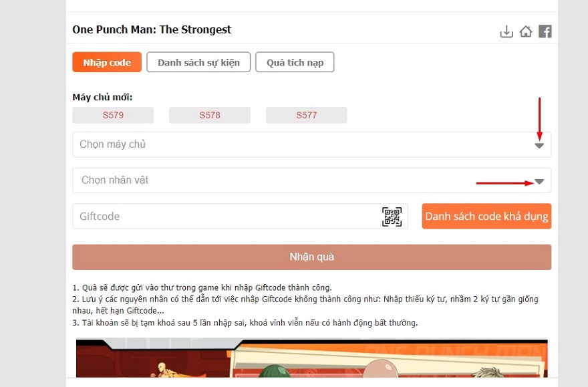588x387 pixels.
Task: Switch to the Danh sách sự kiện tab
Action: (x=198, y=62)
